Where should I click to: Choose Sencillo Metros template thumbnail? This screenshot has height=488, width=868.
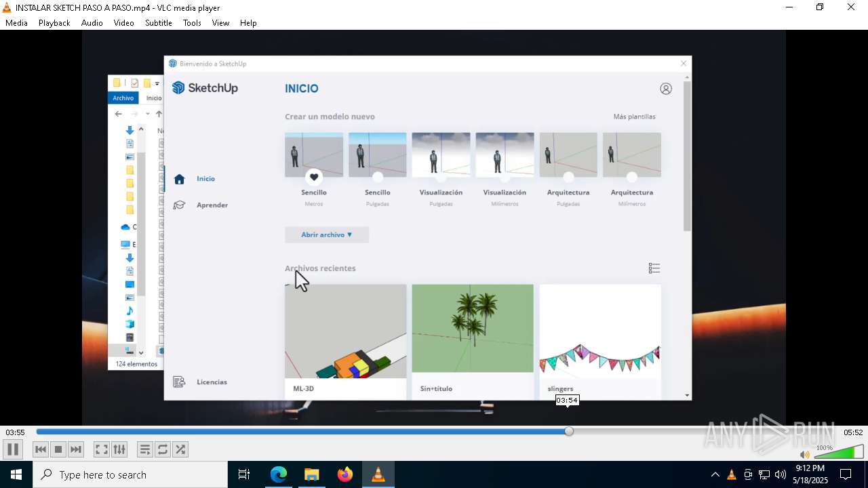coord(314,155)
